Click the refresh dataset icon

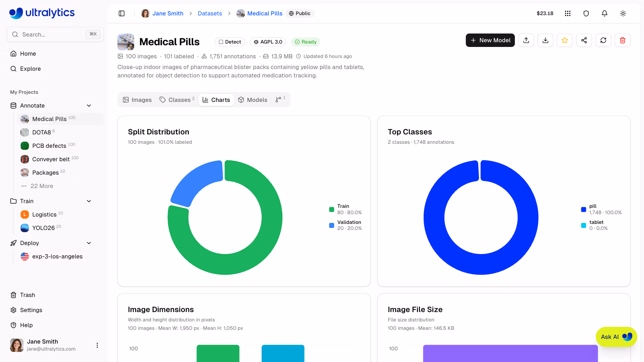(x=603, y=40)
